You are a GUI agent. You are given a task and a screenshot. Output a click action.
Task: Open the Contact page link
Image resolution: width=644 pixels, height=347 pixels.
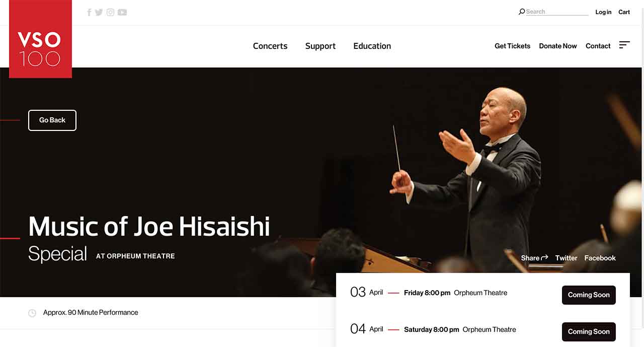point(598,46)
